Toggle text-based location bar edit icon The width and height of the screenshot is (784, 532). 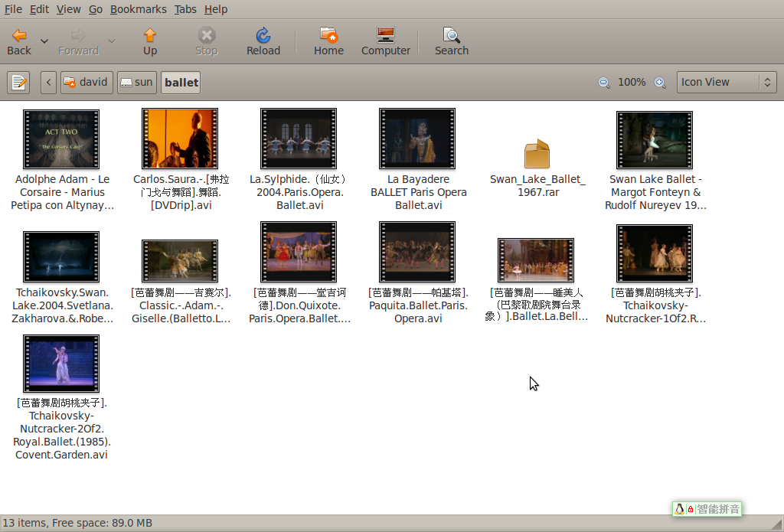coord(18,83)
